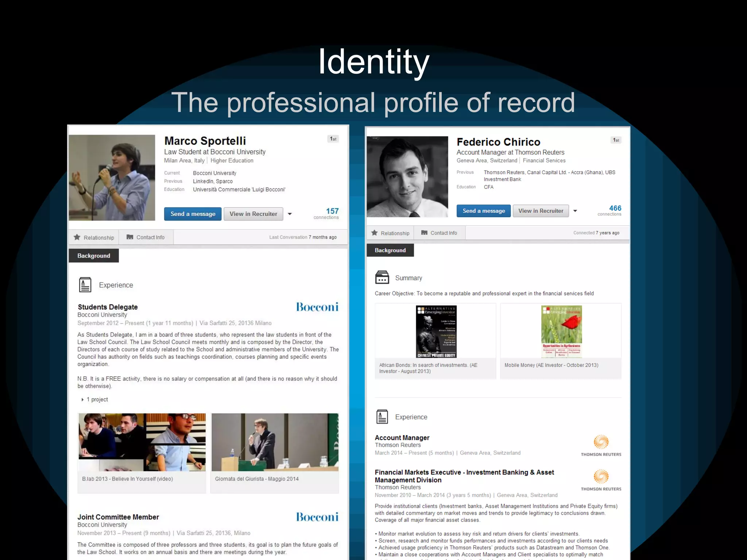Open Federico's 466 connections count
This screenshot has height=560, width=747.
609,210
